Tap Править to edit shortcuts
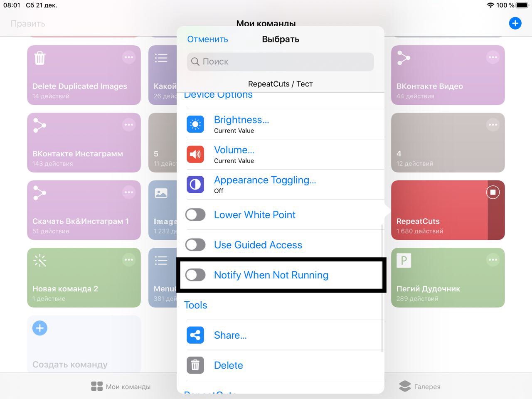This screenshot has height=399, width=532. pyautogui.click(x=28, y=24)
